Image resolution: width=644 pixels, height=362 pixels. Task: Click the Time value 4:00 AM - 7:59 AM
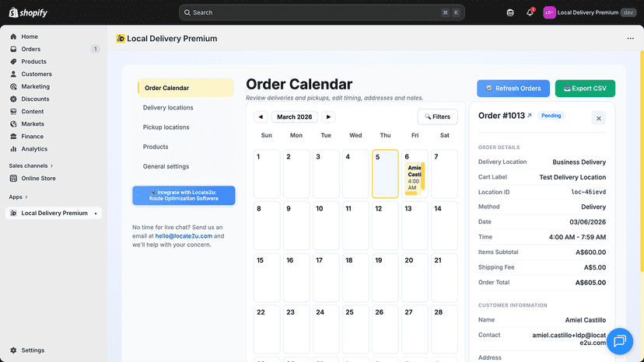(x=577, y=237)
